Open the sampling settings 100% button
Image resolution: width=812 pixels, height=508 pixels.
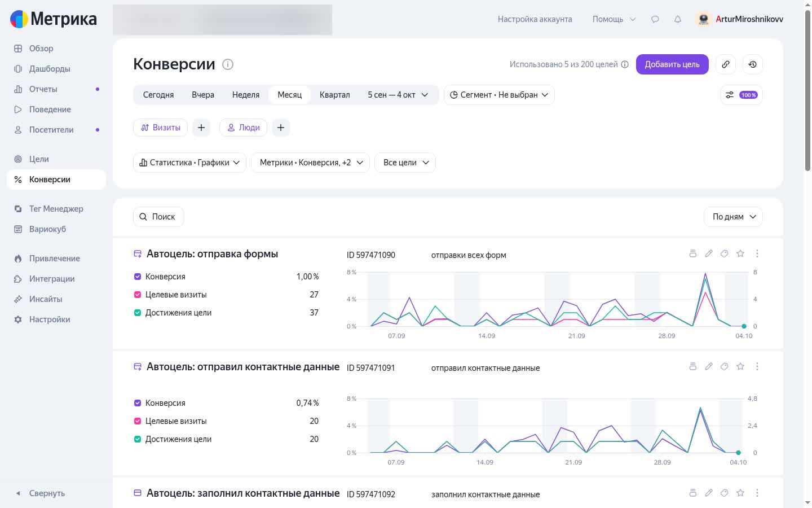(x=742, y=95)
